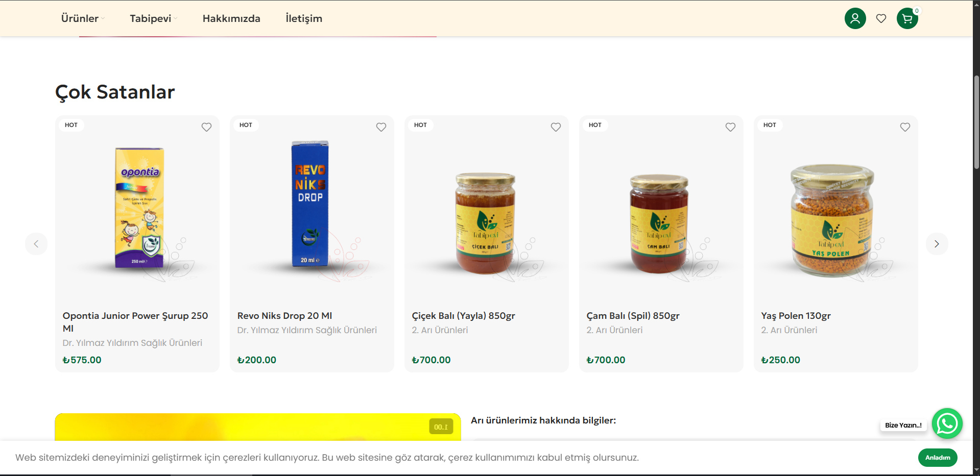
Task: Go to the Hakkımızda page
Action: click(x=231, y=18)
